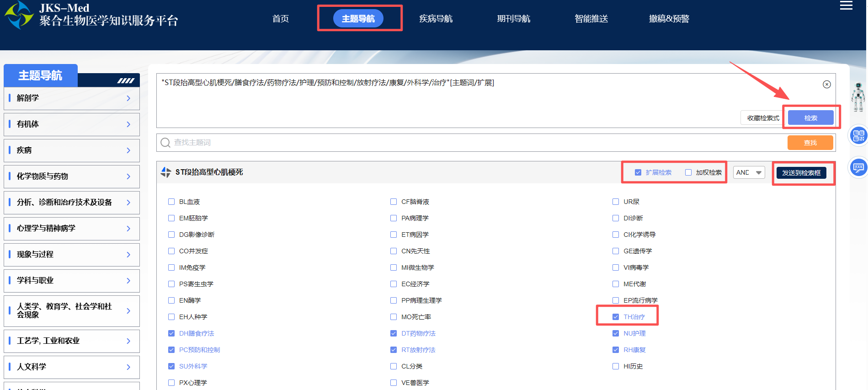Click the icon beside the ST段抬高型心肌梗死 heading
This screenshot has height=390, width=868.
[166, 172]
